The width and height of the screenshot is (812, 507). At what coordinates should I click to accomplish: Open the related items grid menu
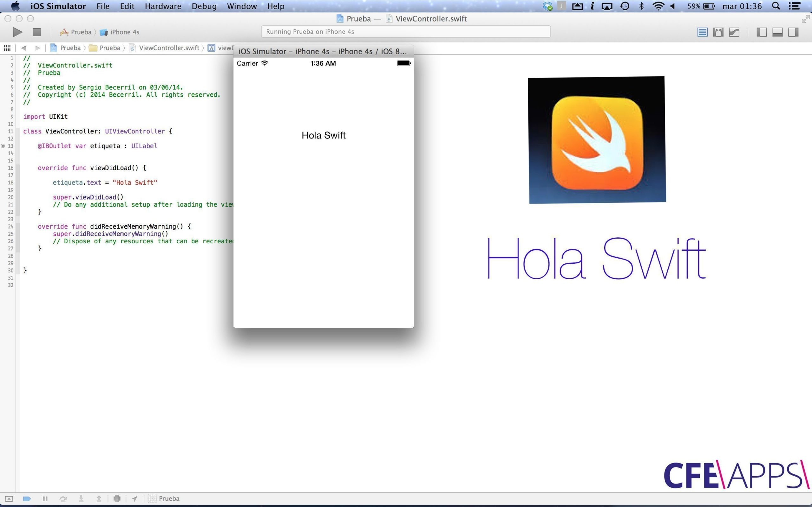coord(7,48)
